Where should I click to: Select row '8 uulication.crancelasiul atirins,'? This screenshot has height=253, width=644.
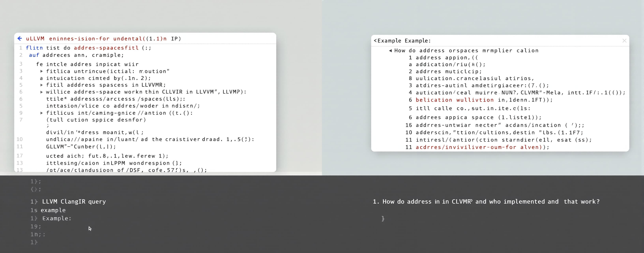pos(471,79)
